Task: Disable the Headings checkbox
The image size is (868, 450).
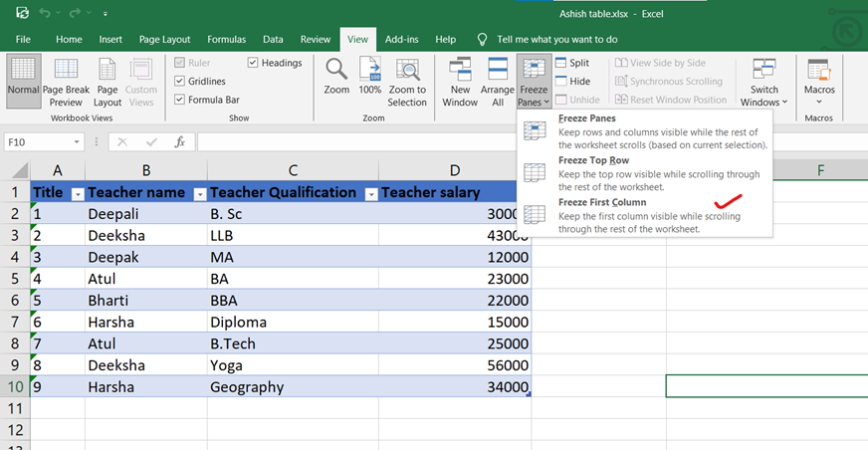Action: [253, 63]
